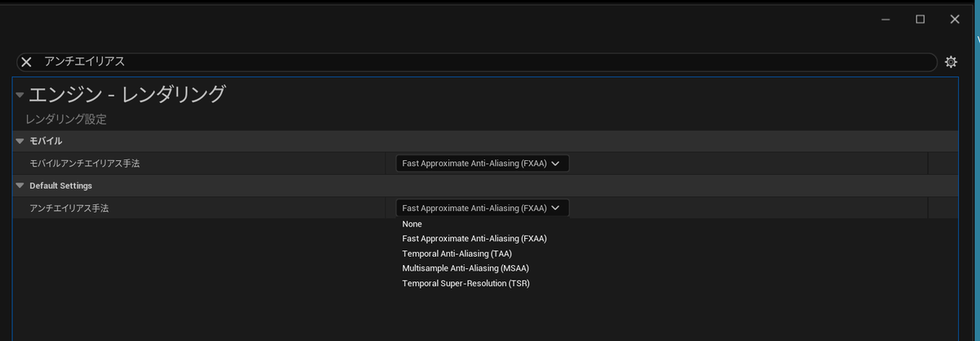Collapse the エンジン - レンダリング section
Screen dimensions: 980x341
tap(20, 95)
